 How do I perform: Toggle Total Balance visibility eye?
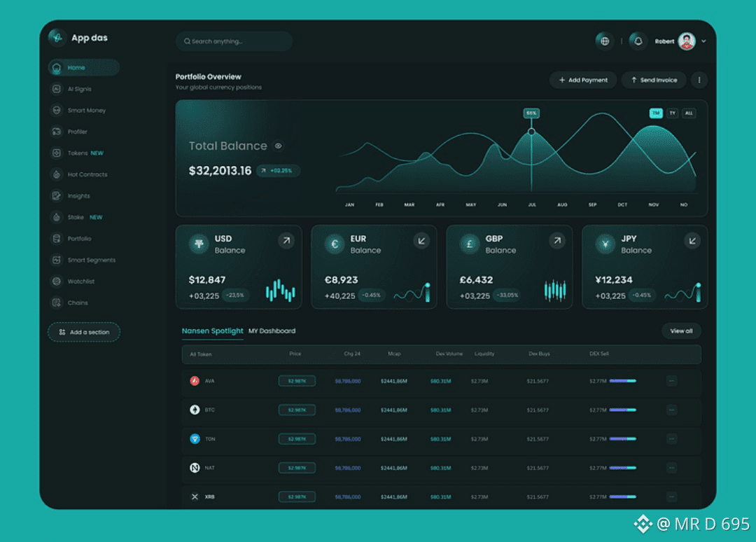tap(278, 146)
